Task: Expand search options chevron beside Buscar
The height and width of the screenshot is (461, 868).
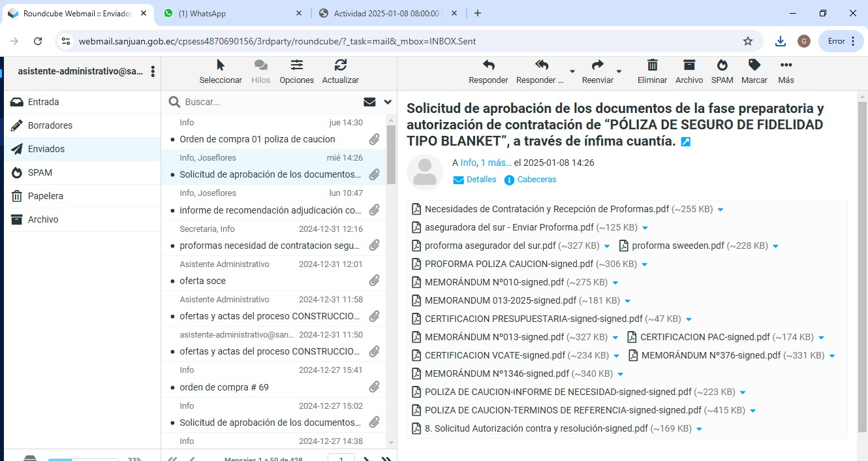Action: (x=388, y=102)
